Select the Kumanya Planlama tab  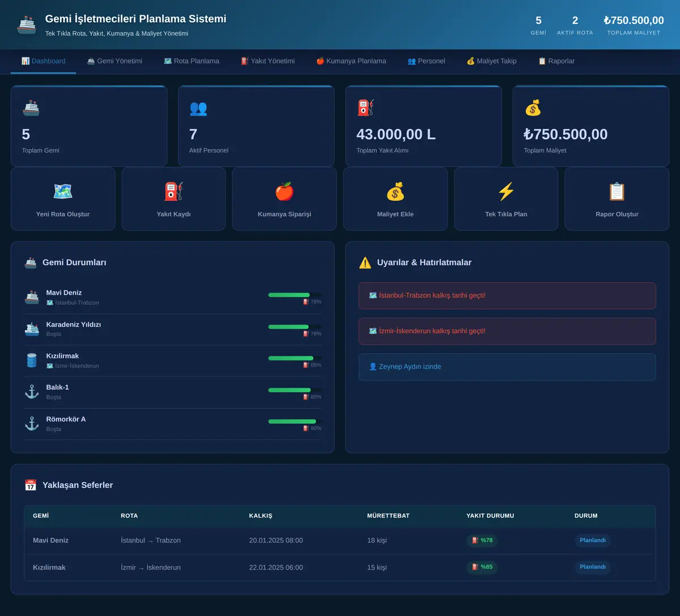351,61
